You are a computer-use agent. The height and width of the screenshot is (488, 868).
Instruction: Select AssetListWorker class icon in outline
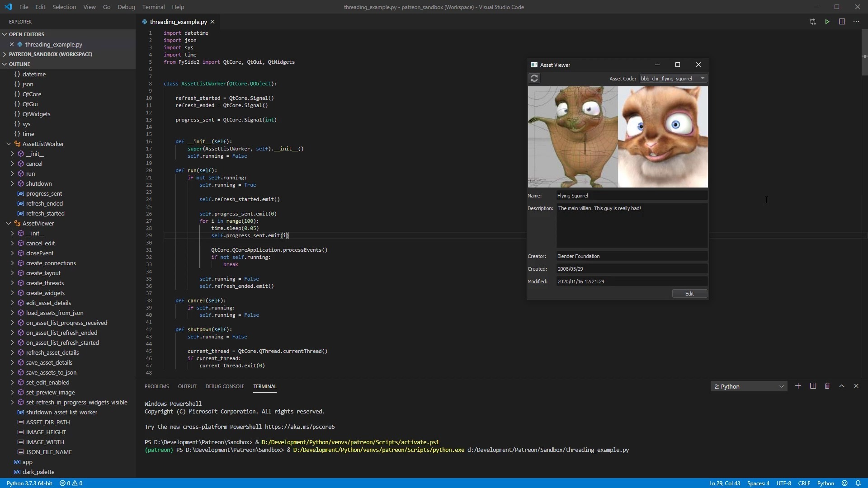[17, 144]
